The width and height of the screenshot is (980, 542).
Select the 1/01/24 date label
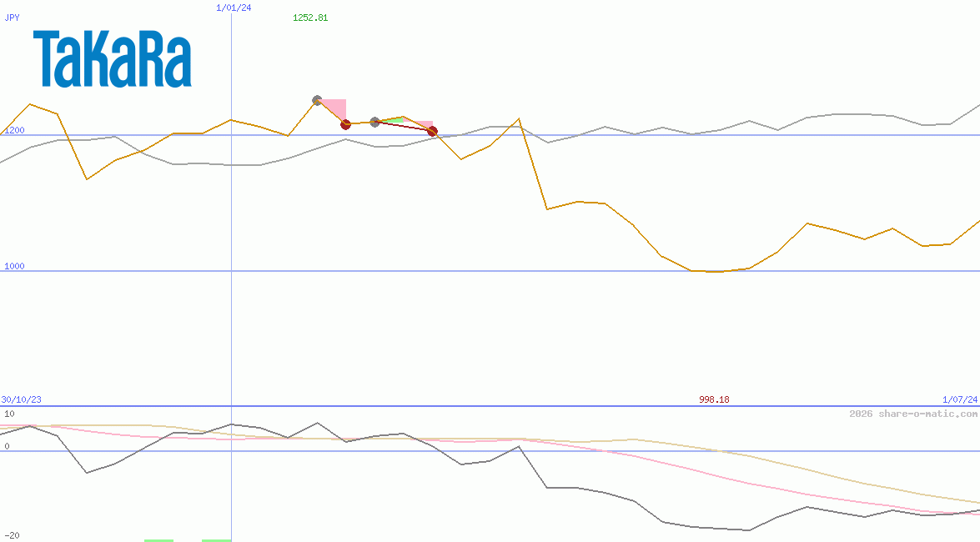pos(234,8)
